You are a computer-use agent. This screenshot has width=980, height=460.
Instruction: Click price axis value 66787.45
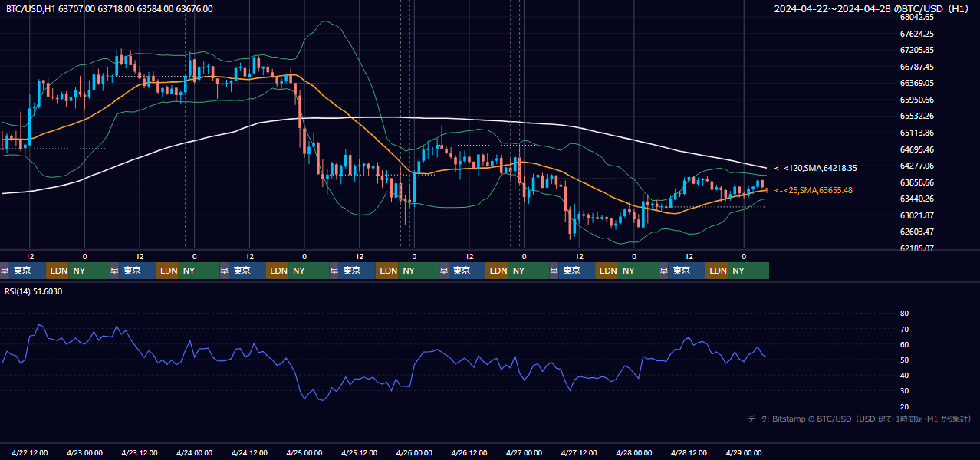[917, 67]
